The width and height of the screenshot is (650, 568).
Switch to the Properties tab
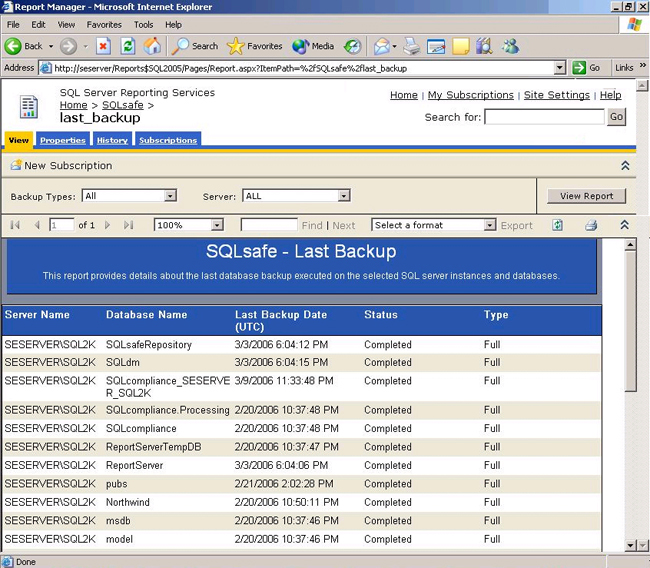(x=63, y=140)
